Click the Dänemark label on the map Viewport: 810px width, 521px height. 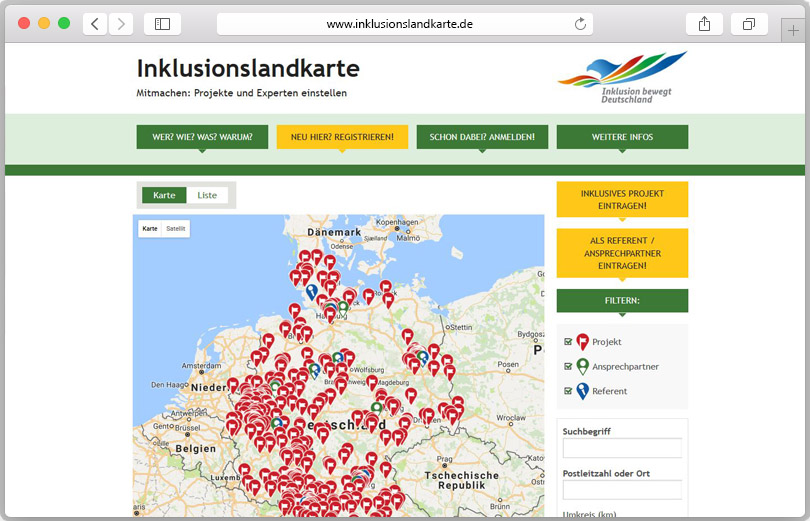334,232
